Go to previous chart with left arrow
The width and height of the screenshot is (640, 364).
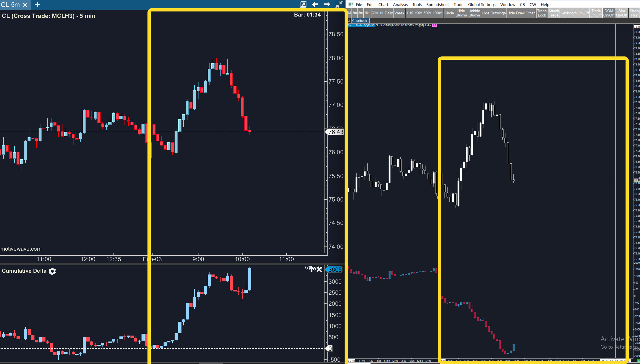point(315,4)
